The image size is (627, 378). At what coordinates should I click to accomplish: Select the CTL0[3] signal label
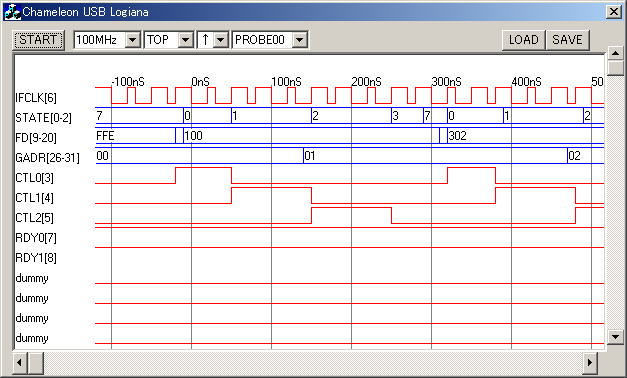tap(34, 178)
